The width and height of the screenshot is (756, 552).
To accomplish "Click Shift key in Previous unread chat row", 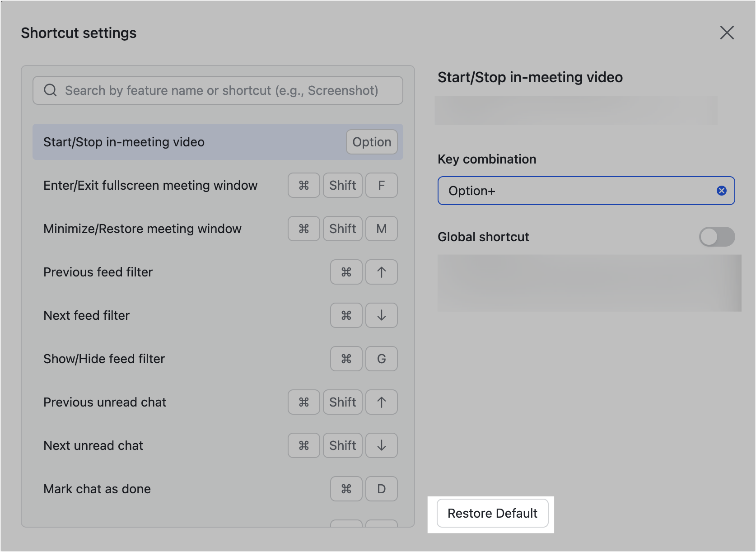I will (343, 402).
